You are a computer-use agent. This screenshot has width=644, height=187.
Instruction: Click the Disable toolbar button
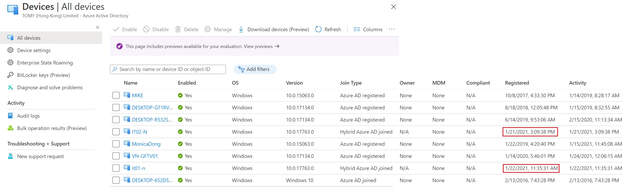click(156, 29)
